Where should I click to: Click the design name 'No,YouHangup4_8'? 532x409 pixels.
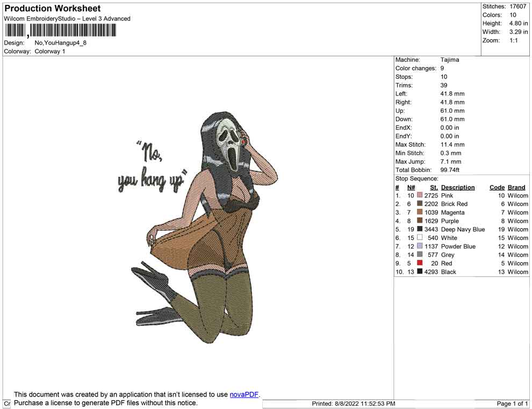tap(60, 43)
